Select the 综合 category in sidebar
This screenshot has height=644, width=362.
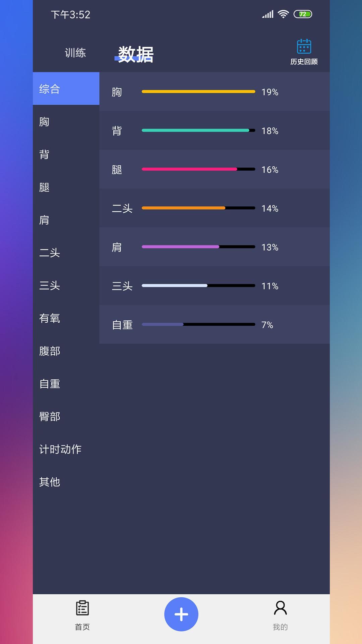(x=50, y=89)
